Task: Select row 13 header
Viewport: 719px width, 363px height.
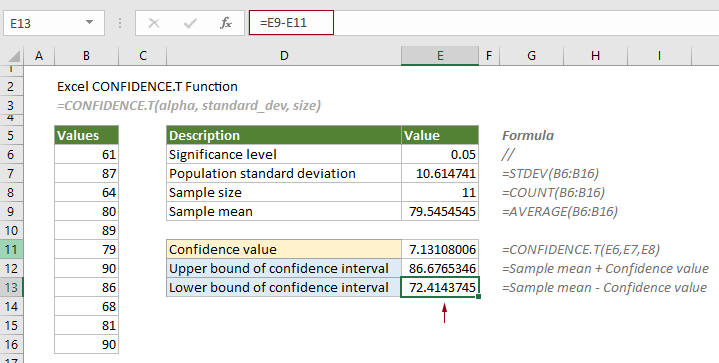Action: point(11,287)
